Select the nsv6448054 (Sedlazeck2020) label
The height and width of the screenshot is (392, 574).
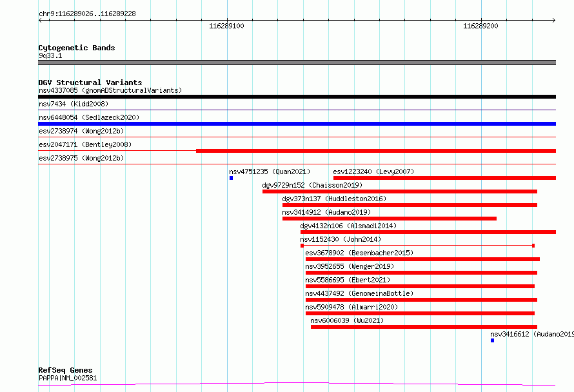tap(89, 117)
